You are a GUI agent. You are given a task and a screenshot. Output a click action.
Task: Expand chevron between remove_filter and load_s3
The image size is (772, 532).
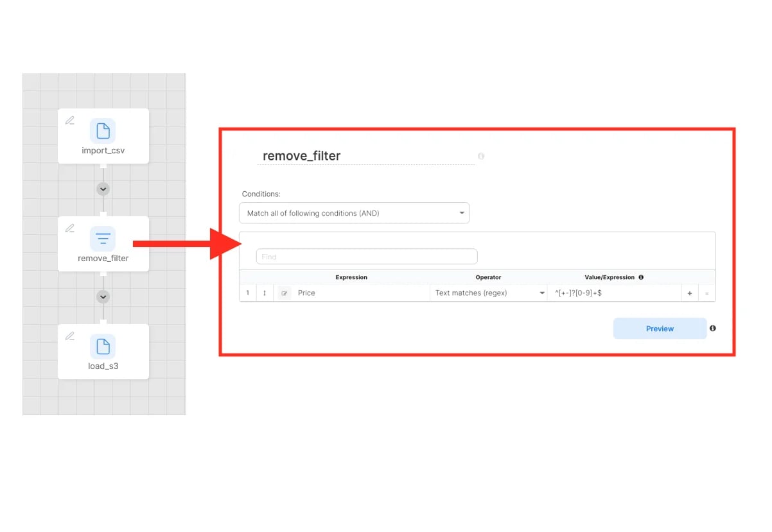pos(103,297)
